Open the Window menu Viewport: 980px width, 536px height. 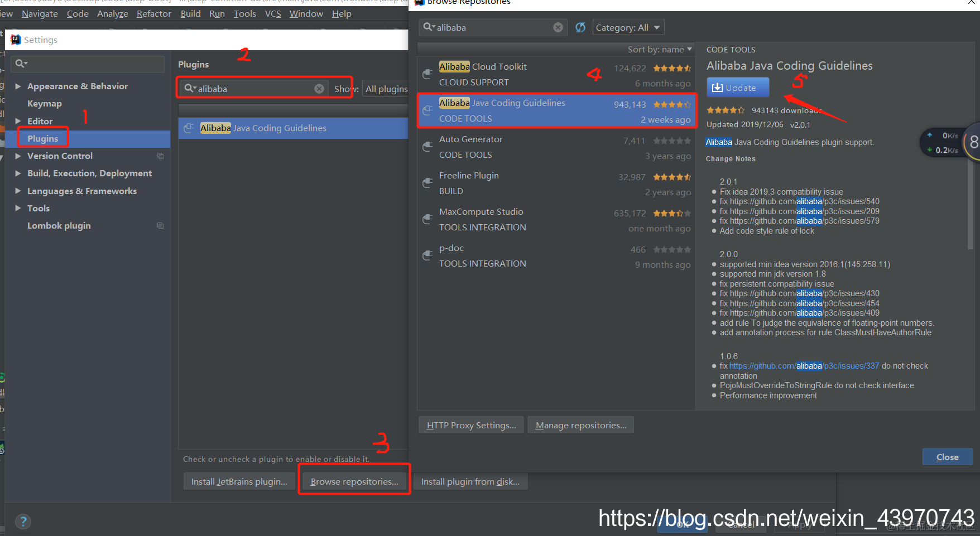[306, 13]
